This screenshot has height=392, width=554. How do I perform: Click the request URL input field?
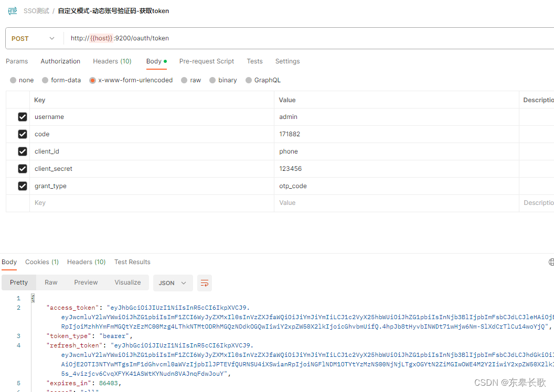(x=210, y=38)
